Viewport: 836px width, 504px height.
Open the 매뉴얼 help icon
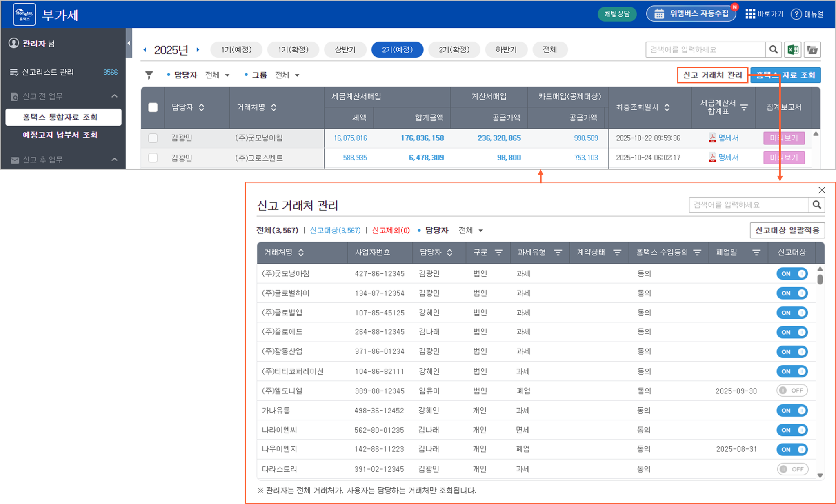(796, 14)
